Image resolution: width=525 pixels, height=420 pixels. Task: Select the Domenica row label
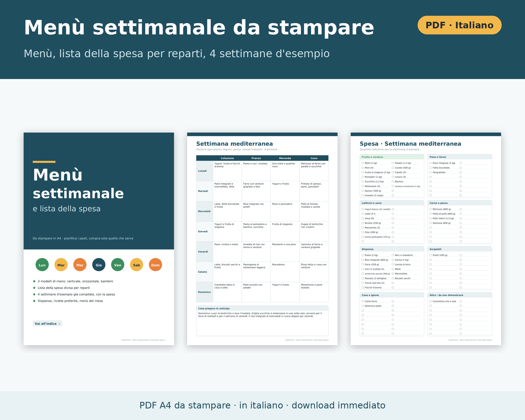[204, 292]
